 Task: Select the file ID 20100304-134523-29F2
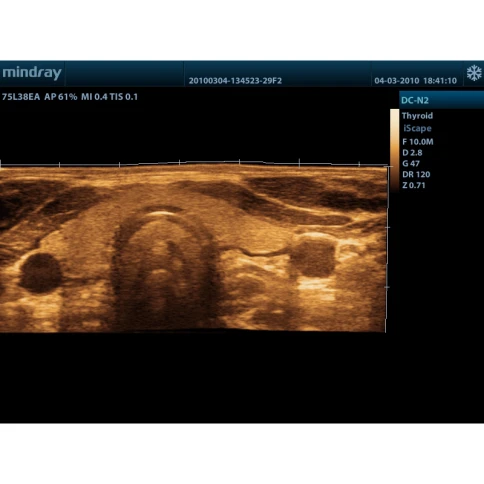coord(235,81)
